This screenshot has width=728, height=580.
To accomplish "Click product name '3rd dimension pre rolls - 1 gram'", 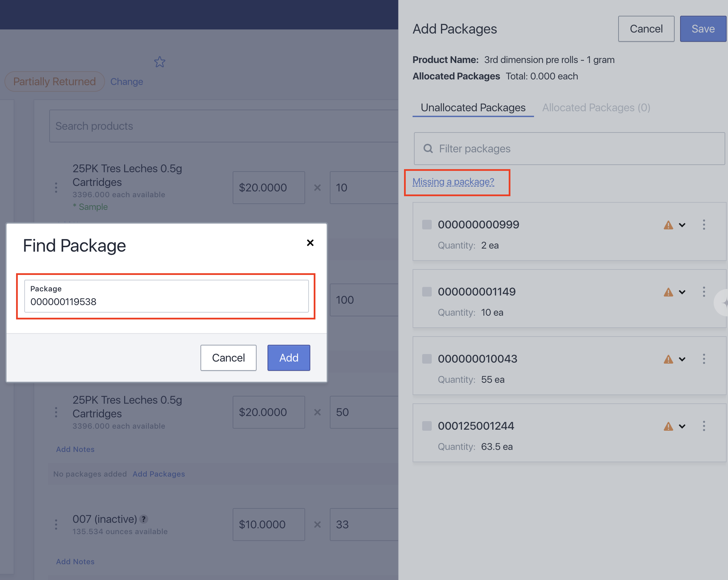I will coord(549,60).
